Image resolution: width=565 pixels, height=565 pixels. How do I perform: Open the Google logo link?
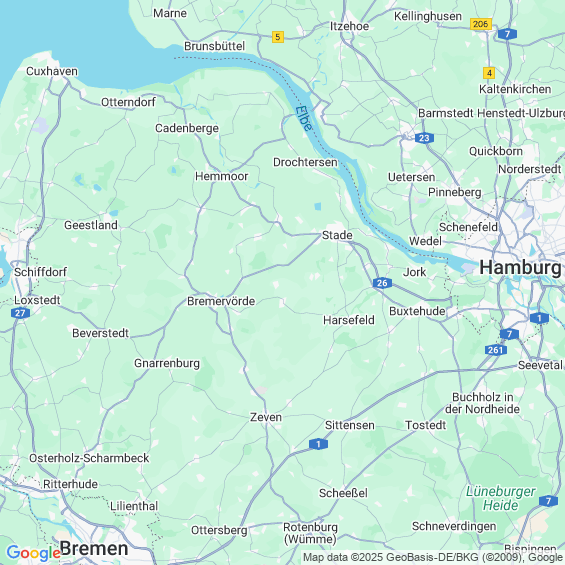pyautogui.click(x=34, y=552)
